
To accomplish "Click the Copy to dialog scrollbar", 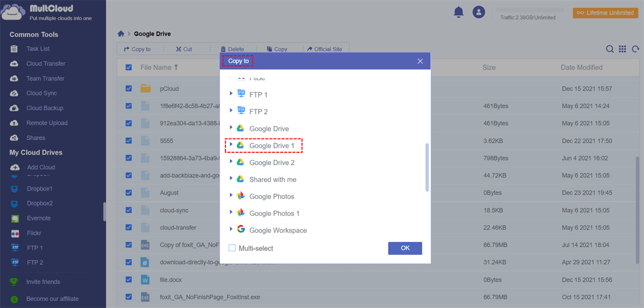I will [427, 167].
